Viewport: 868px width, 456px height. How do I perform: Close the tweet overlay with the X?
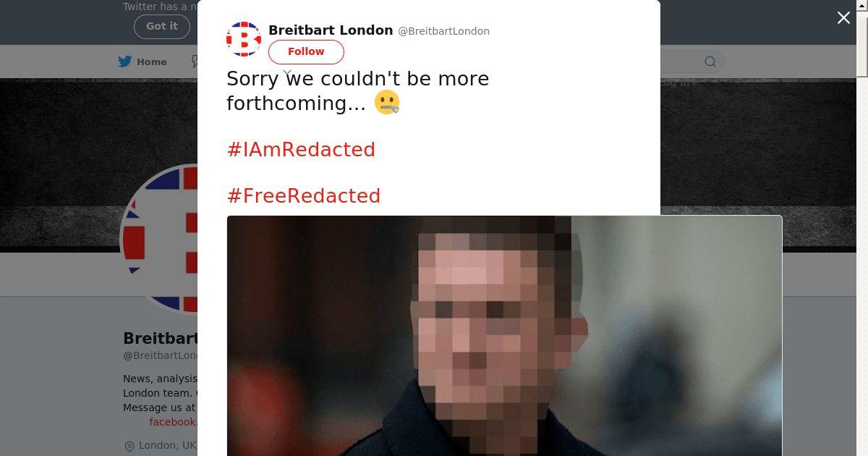(843, 18)
